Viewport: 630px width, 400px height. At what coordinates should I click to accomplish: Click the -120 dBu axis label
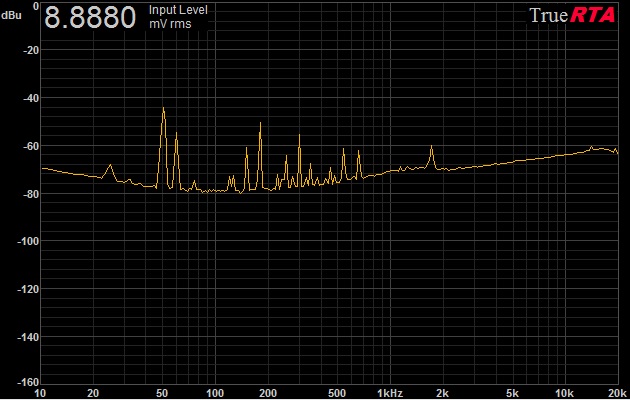coord(28,289)
